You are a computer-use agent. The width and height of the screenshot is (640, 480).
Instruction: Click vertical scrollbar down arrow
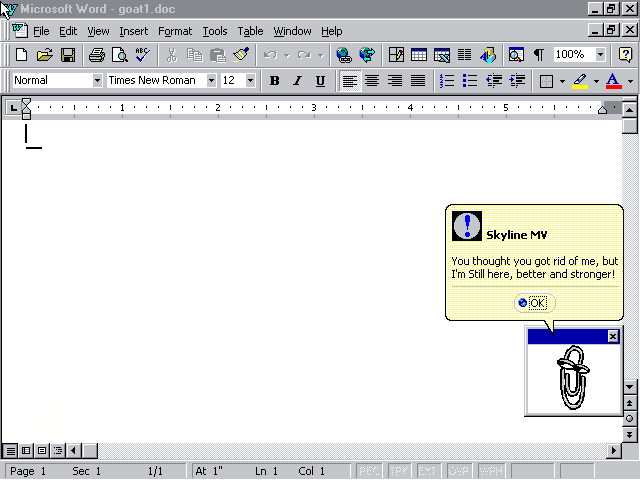click(629, 387)
